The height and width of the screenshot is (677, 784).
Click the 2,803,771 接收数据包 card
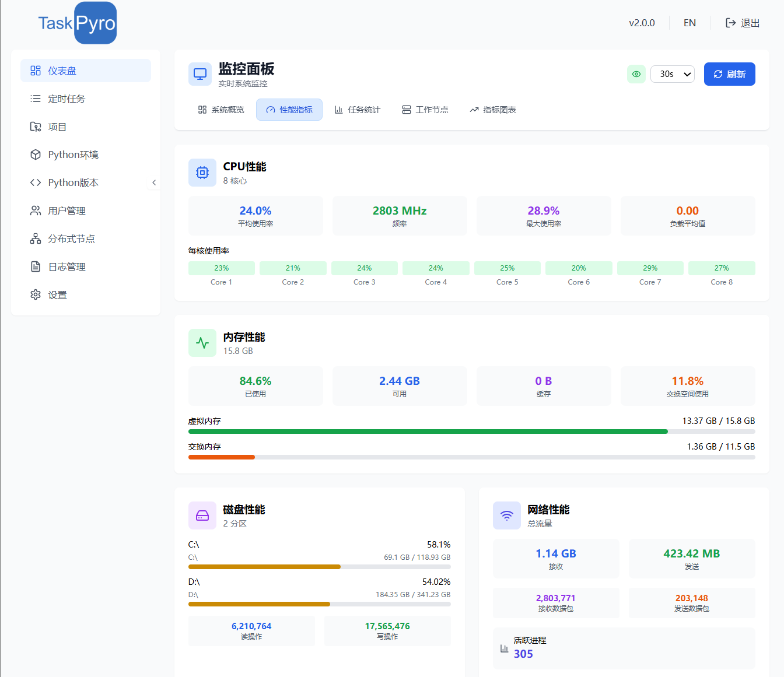point(556,603)
